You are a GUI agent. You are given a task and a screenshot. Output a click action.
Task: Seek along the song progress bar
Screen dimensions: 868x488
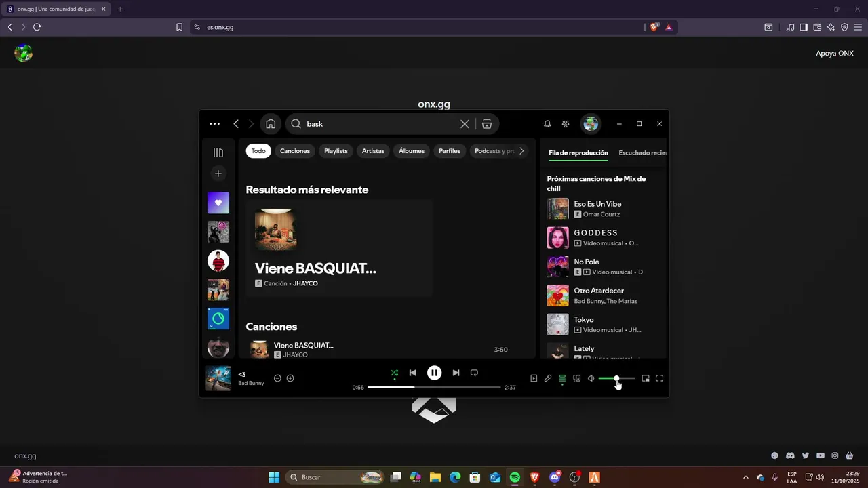(434, 387)
